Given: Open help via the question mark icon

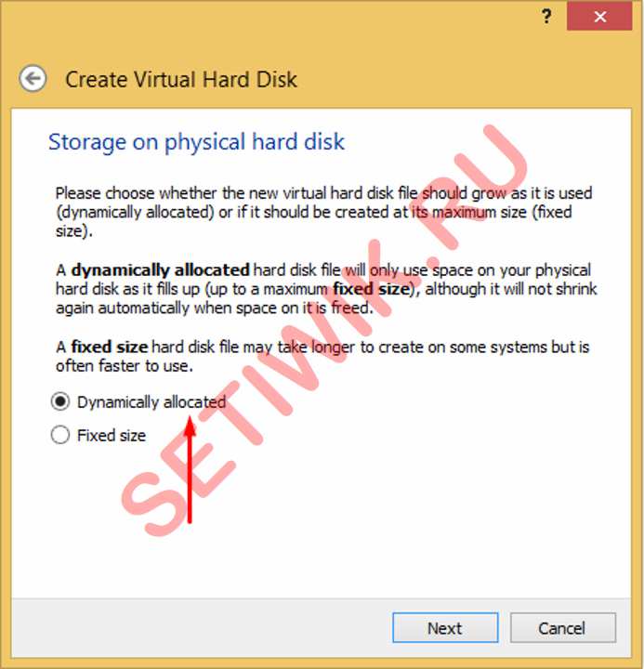Looking at the screenshot, I should coord(546,17).
